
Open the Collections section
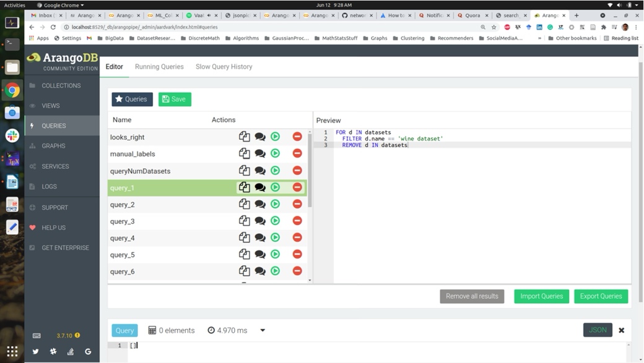(61, 86)
